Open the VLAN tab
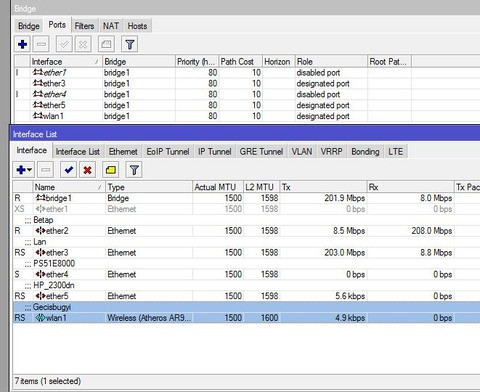 302,152
